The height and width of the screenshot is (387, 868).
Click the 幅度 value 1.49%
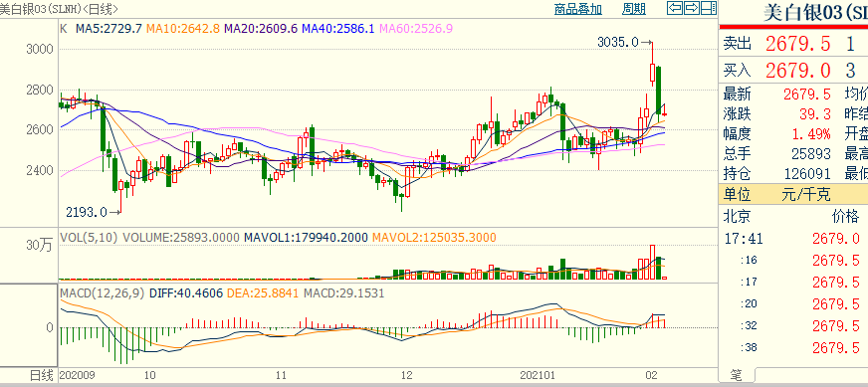click(x=810, y=134)
